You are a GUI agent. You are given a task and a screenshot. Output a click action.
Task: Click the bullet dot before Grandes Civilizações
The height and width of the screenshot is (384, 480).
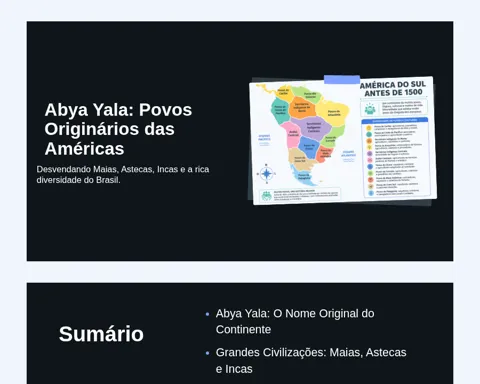coord(208,353)
